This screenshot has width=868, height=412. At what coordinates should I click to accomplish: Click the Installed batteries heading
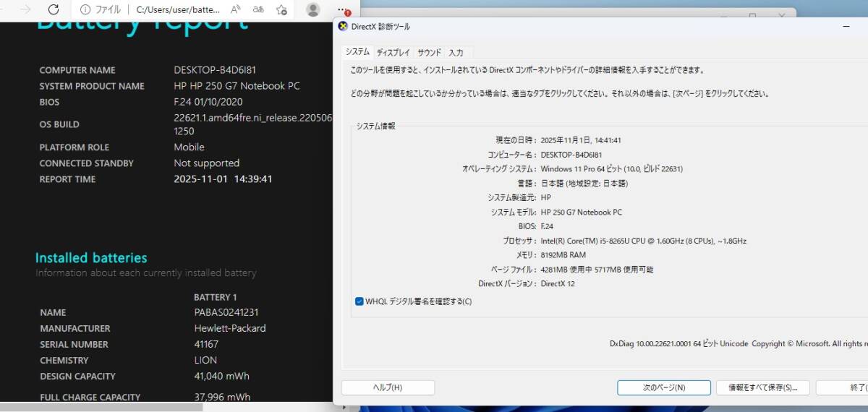click(x=91, y=257)
